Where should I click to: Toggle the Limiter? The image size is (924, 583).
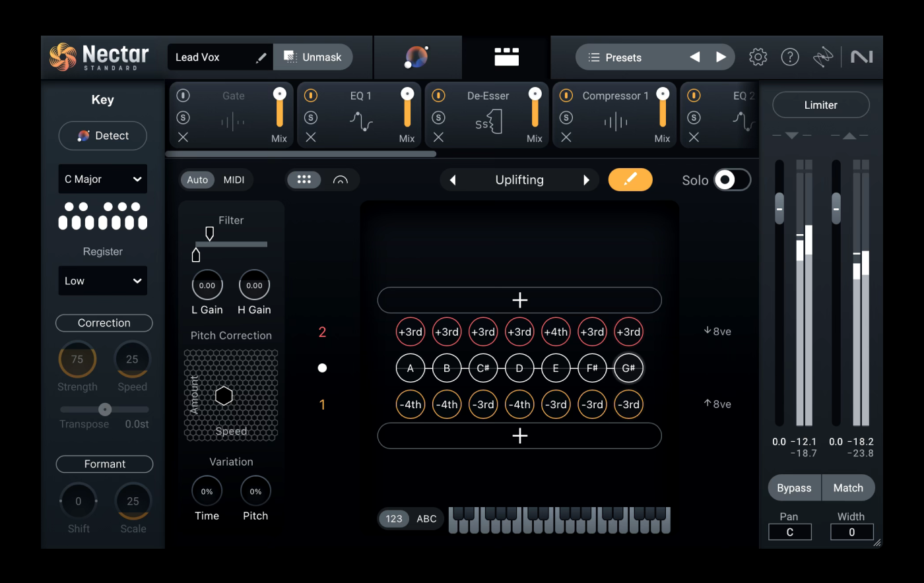[x=820, y=105]
